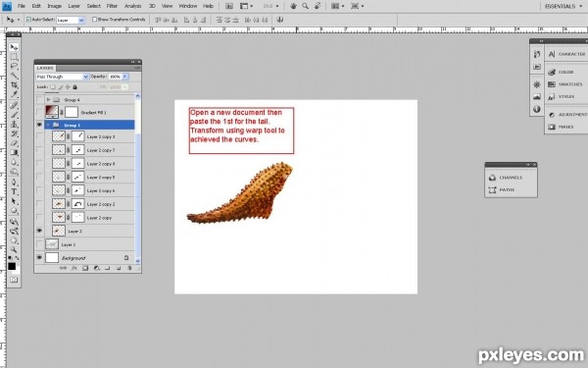Click the Add layer mask icon

point(85,268)
